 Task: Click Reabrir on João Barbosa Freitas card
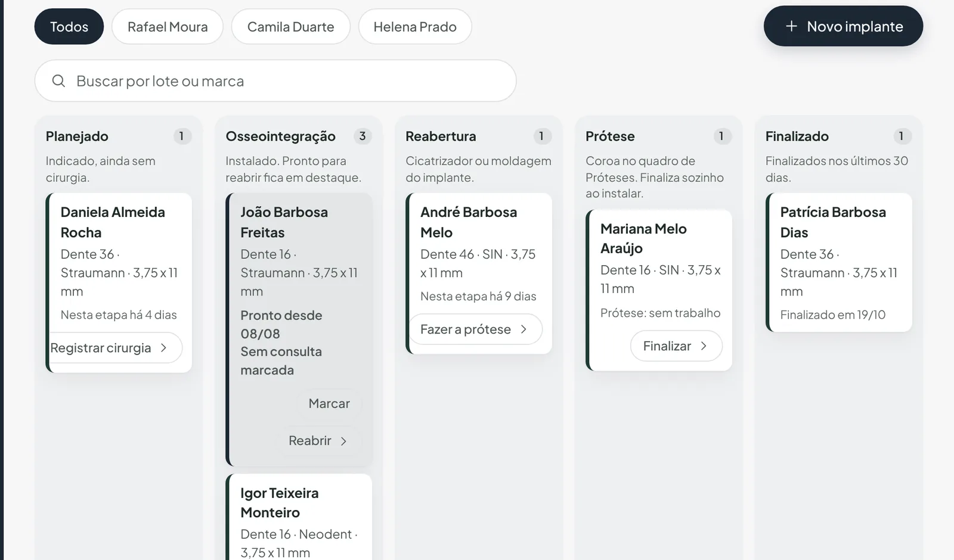(x=318, y=441)
